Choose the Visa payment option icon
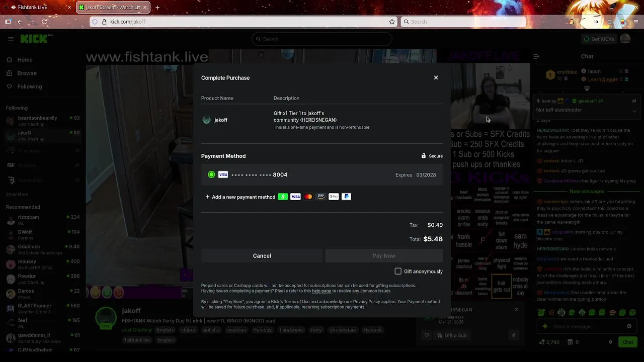 coord(295,197)
